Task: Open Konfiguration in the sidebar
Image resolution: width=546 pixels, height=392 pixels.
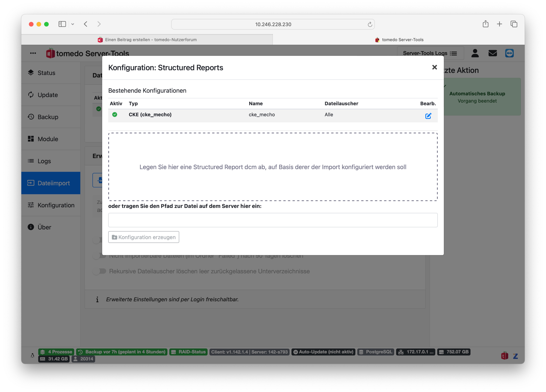Action: tap(51, 205)
